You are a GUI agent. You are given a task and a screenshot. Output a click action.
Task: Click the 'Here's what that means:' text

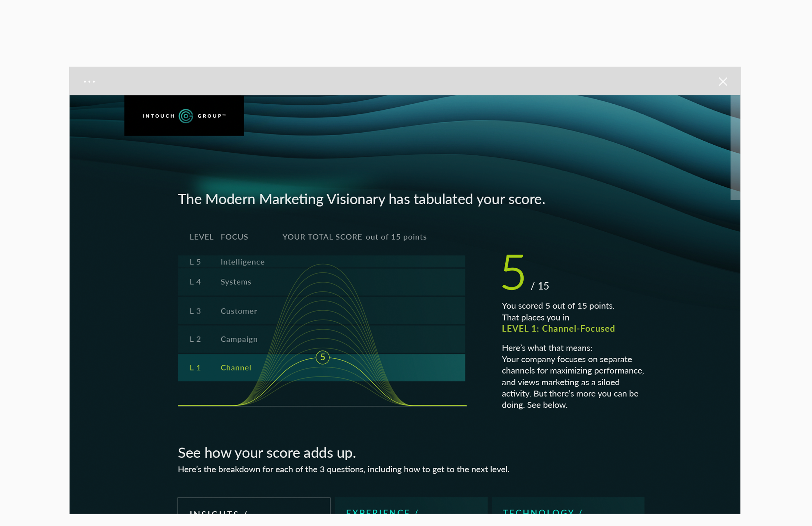tap(547, 348)
